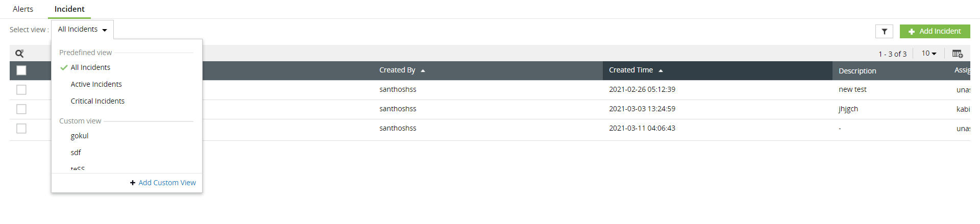Click the plus icon beside Add Custom View

tap(133, 183)
